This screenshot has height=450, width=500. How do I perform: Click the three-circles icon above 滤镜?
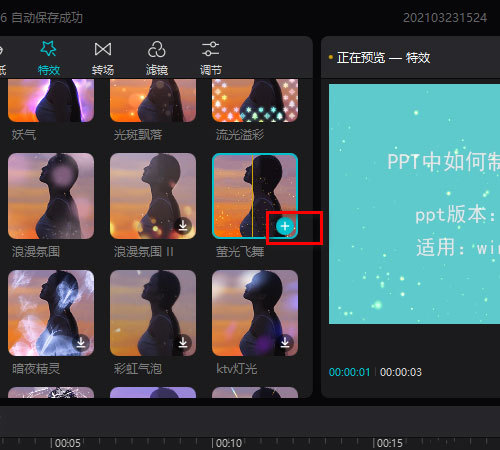pyautogui.click(x=157, y=49)
